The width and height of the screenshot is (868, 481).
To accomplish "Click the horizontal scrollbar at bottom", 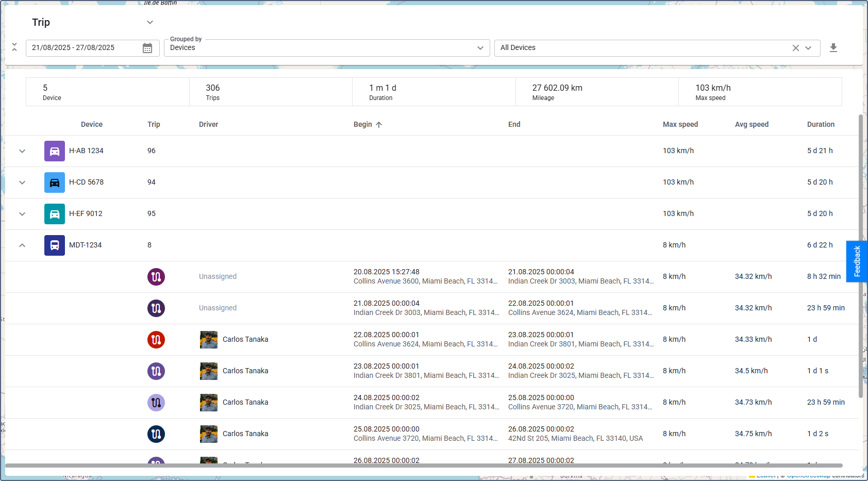I will 423,466.
